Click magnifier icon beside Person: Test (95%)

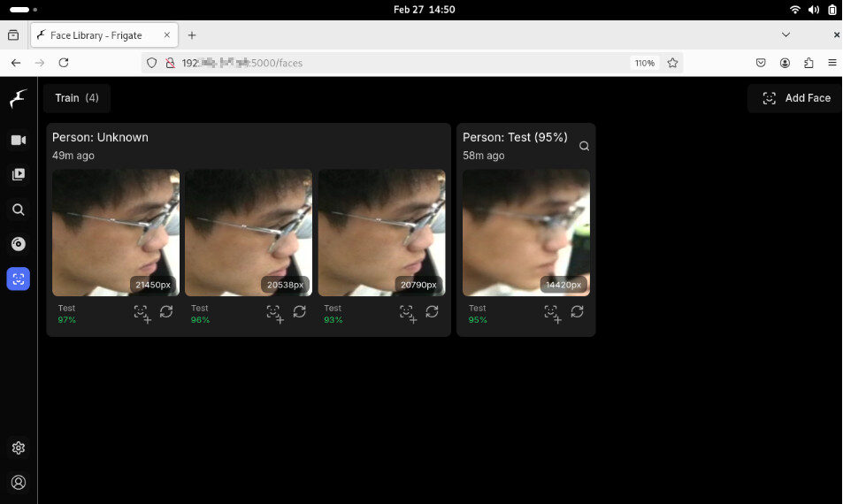584,146
